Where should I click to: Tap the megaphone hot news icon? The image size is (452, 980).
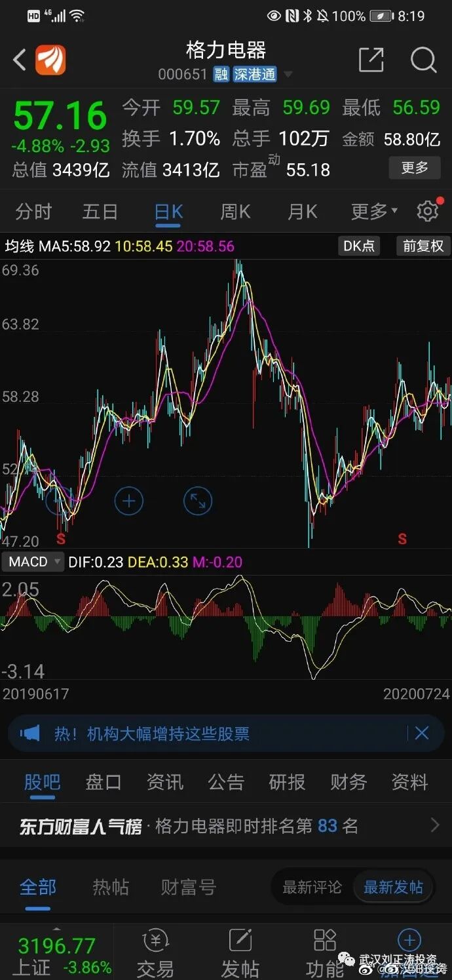tap(30, 733)
